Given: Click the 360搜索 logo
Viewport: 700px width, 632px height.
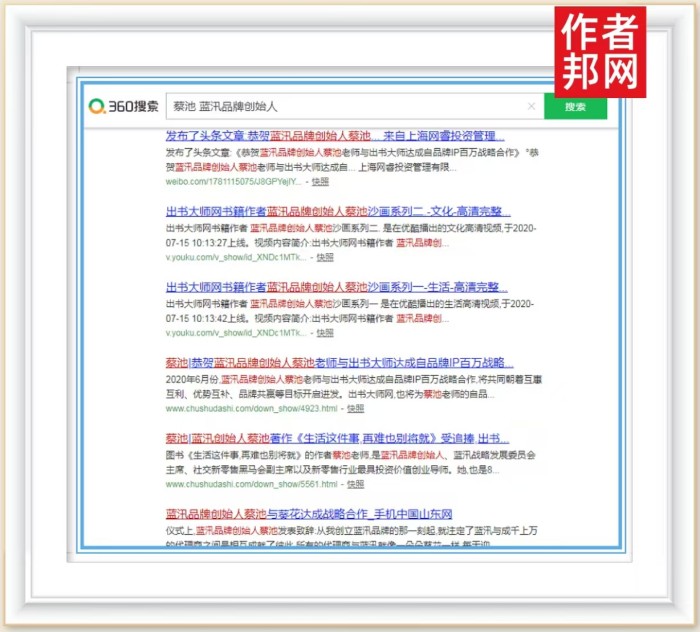Looking at the screenshot, I should pos(123,106).
